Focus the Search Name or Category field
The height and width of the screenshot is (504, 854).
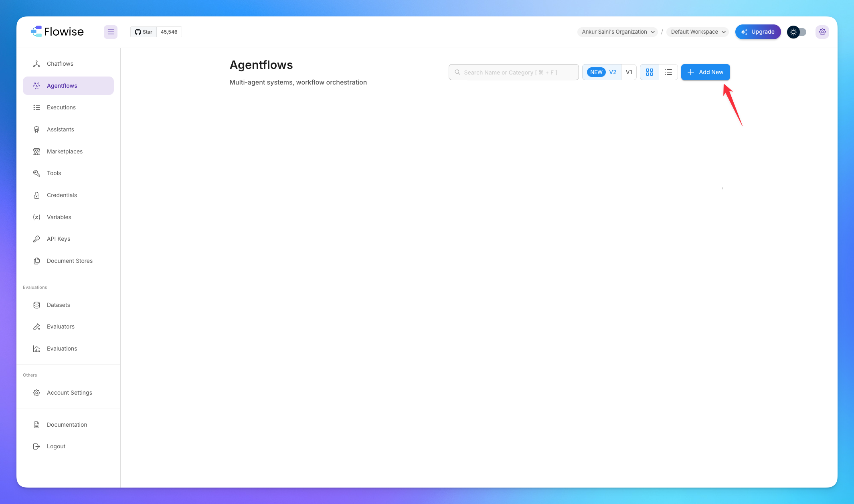pos(514,72)
